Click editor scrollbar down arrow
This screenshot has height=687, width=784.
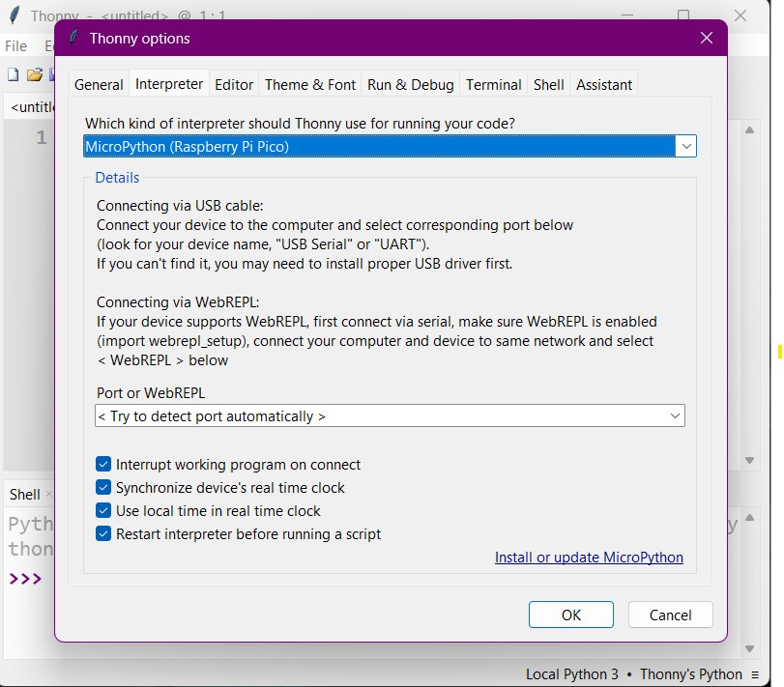(749, 460)
